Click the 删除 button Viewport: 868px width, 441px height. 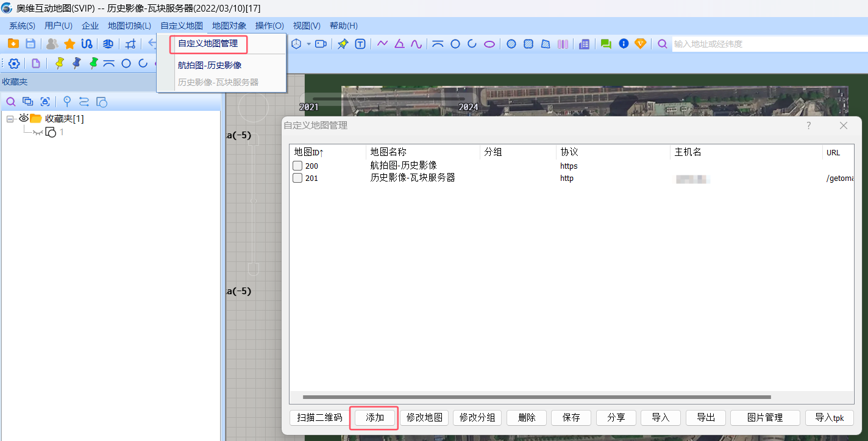point(527,417)
